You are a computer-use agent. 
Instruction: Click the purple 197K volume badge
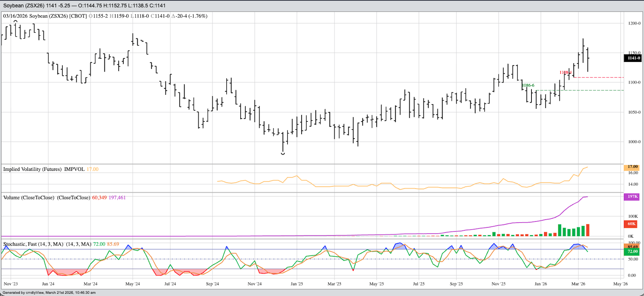pos(632,196)
